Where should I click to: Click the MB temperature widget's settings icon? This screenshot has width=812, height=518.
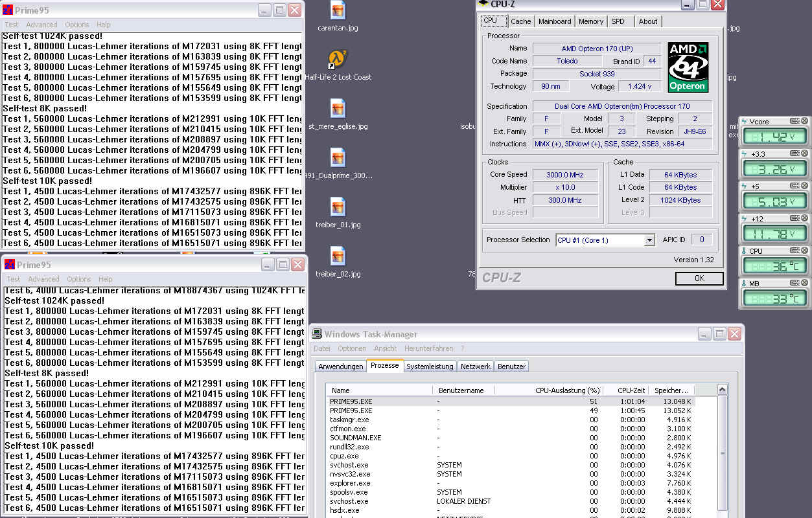click(x=795, y=283)
